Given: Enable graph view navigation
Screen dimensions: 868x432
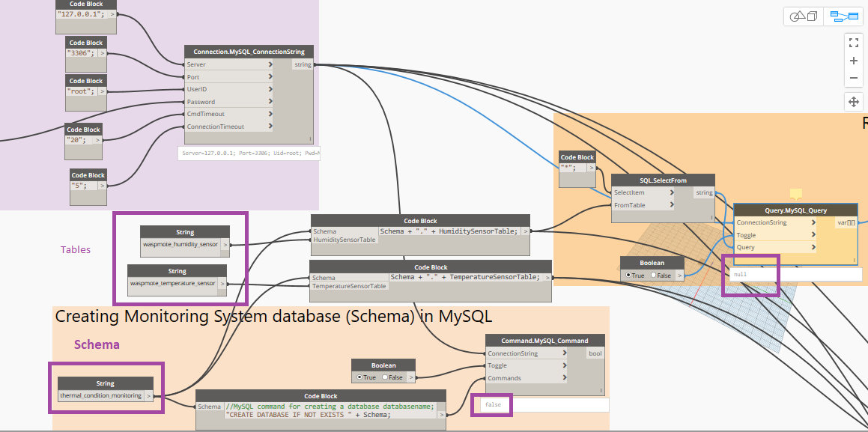Looking at the screenshot, I should (x=842, y=16).
